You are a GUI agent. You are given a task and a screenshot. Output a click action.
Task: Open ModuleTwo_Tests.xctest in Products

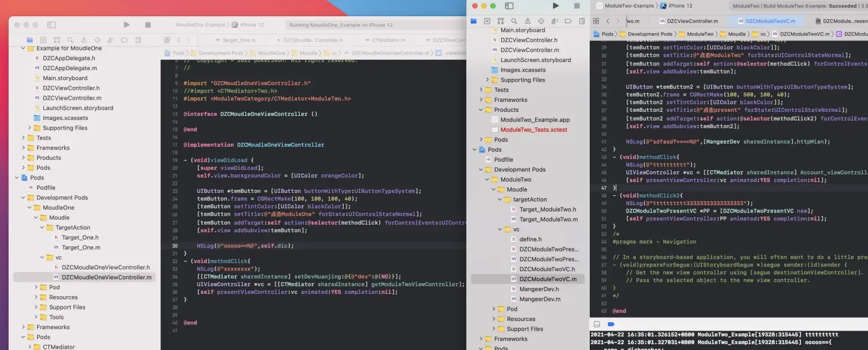534,130
